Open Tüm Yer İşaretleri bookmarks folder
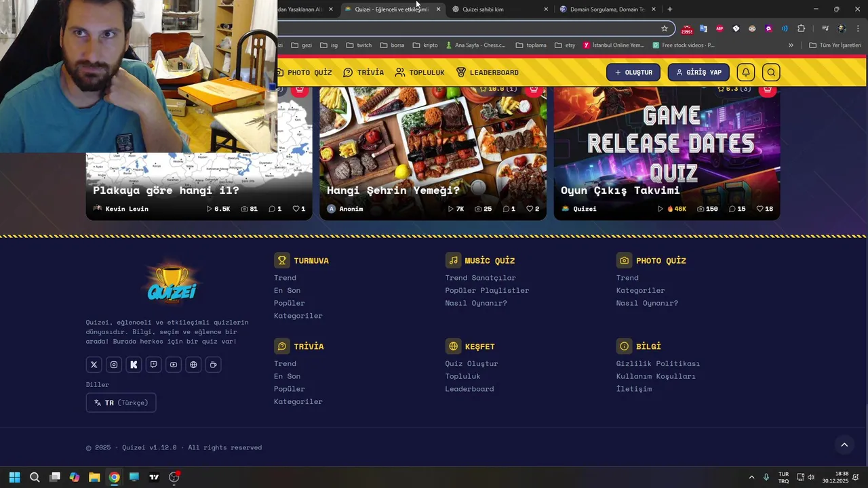This screenshot has height=488, width=868. pos(835,45)
